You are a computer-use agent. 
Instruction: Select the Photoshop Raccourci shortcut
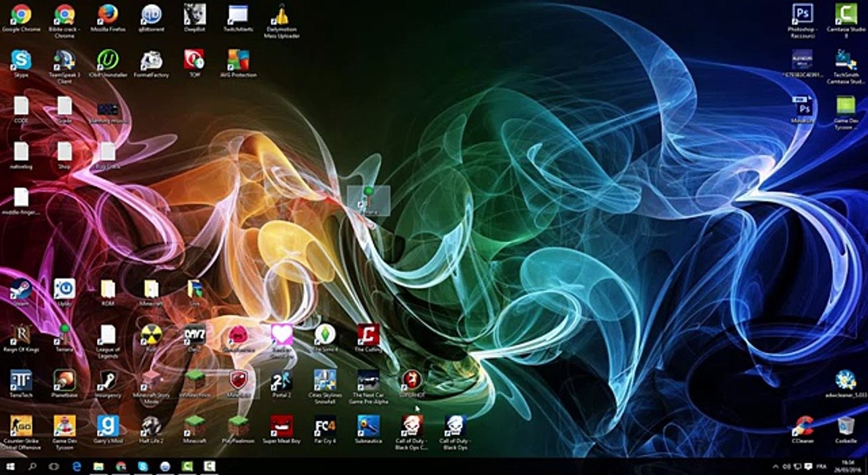[803, 21]
